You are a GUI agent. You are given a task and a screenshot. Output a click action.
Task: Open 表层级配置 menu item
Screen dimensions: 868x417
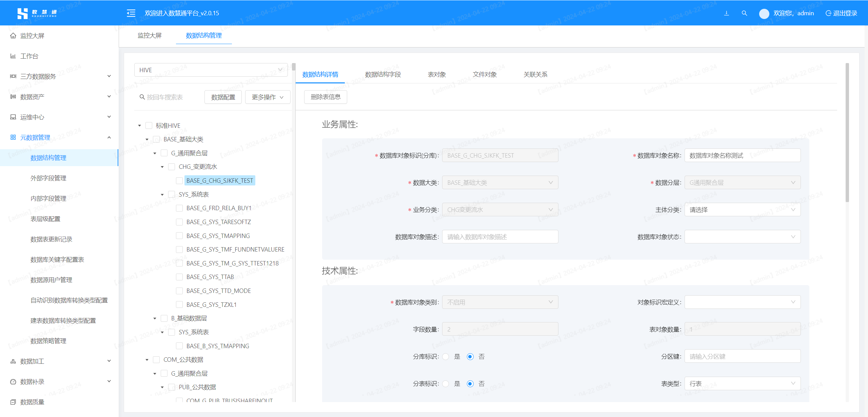tap(45, 219)
